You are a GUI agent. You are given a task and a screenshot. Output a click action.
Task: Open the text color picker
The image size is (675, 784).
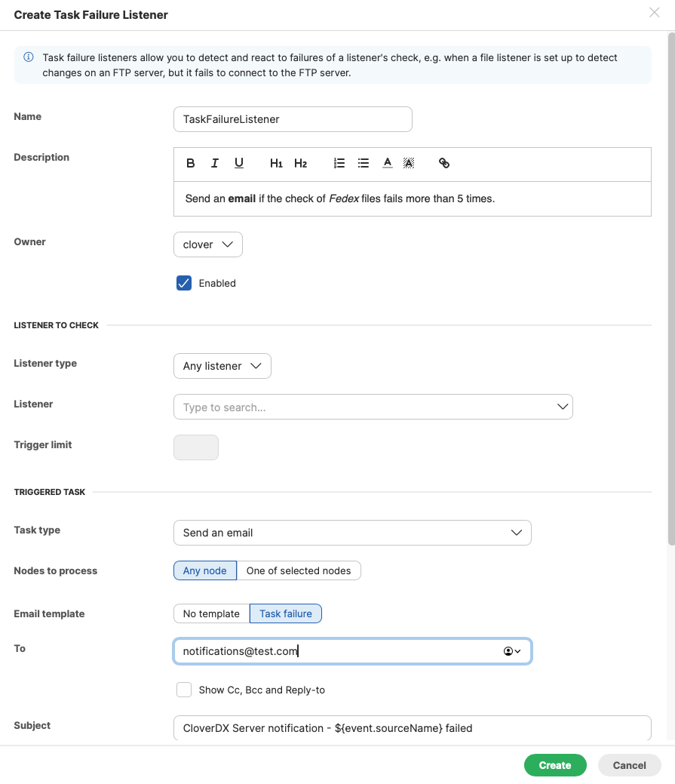pyautogui.click(x=388, y=163)
